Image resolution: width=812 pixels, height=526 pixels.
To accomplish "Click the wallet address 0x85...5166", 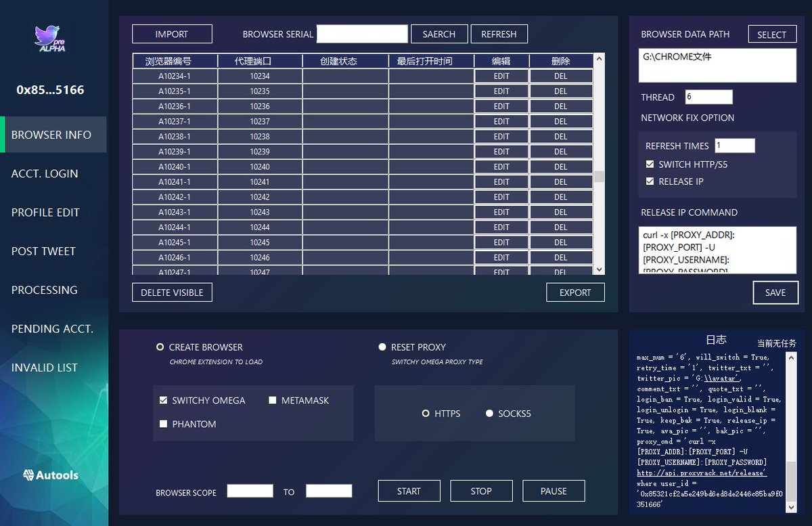I will (51, 89).
